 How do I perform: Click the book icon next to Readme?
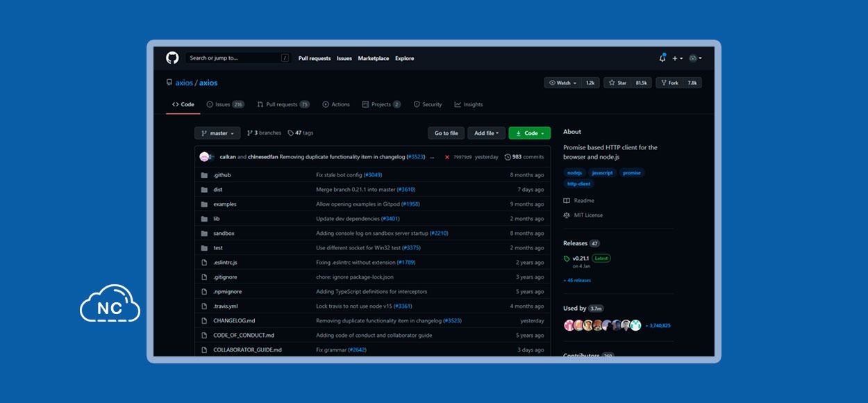tap(567, 201)
